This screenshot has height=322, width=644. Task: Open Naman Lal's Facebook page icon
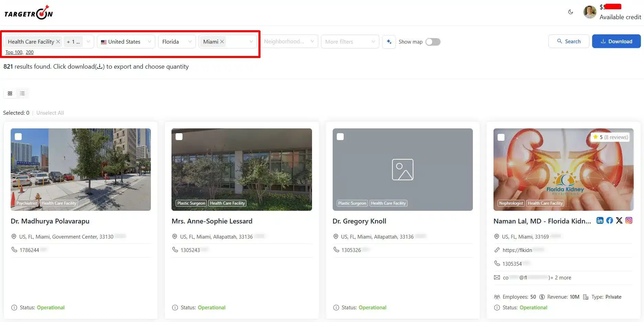pos(610,220)
